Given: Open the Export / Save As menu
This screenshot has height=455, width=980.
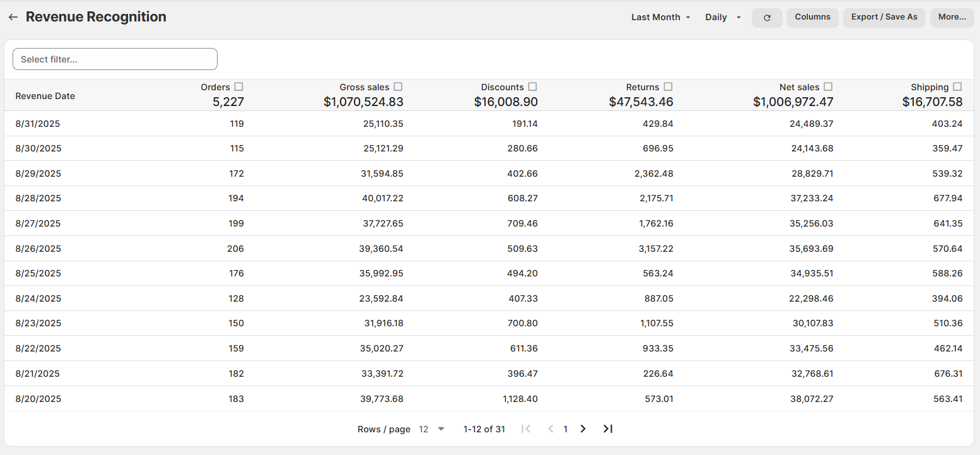Looking at the screenshot, I should 884,18.
